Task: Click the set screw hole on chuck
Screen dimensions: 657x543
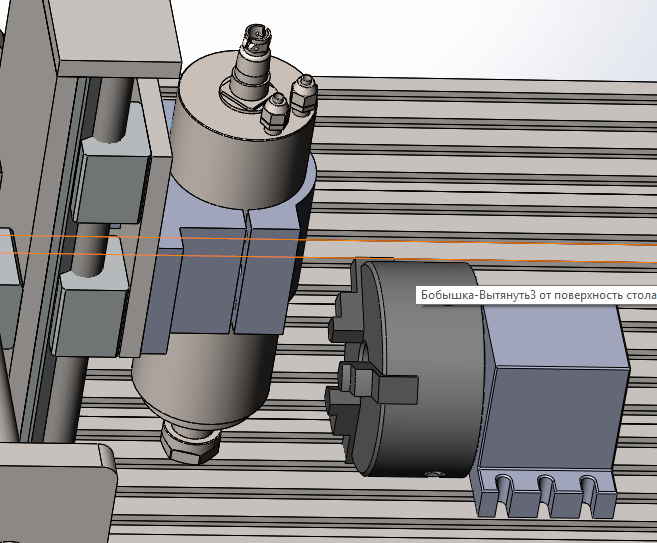Action: (433, 470)
